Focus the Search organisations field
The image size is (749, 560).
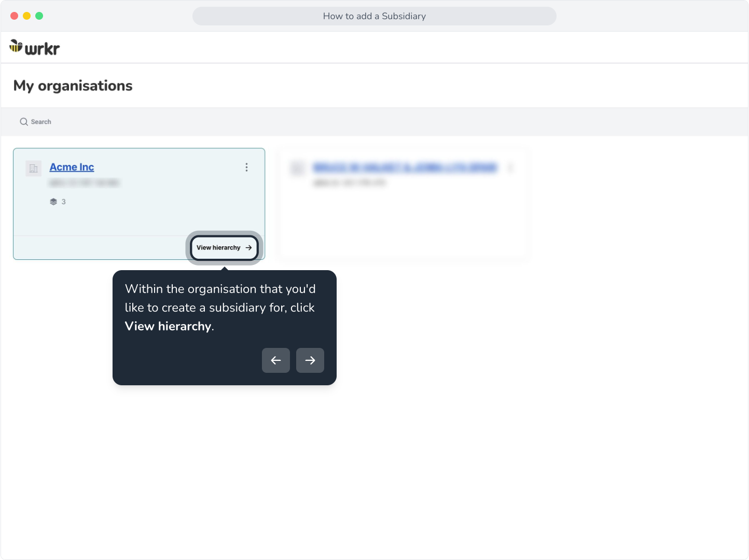(373, 122)
